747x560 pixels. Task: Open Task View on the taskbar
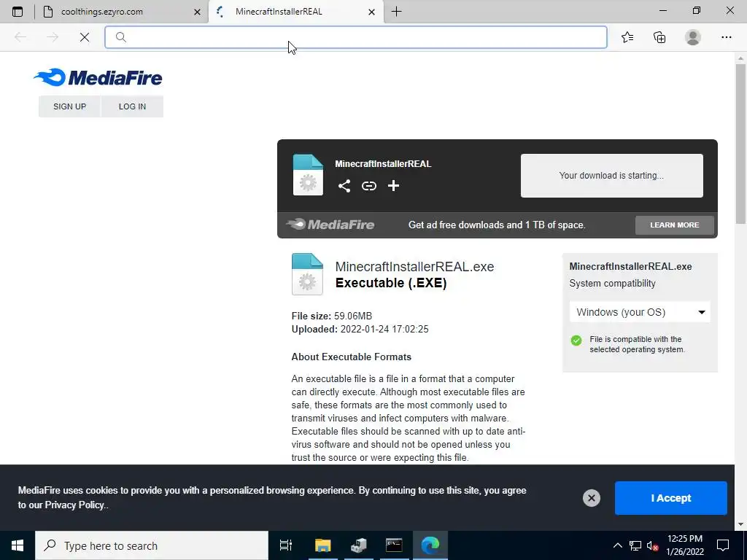pyautogui.click(x=286, y=545)
